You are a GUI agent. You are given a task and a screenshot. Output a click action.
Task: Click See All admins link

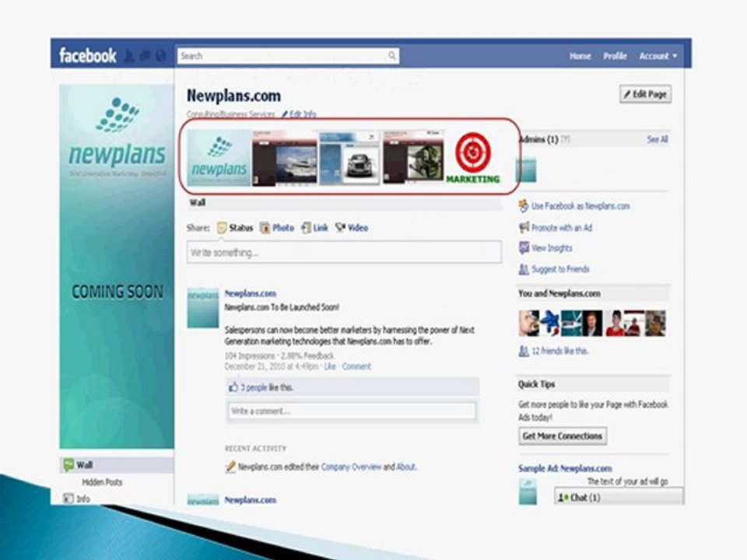pyautogui.click(x=658, y=139)
